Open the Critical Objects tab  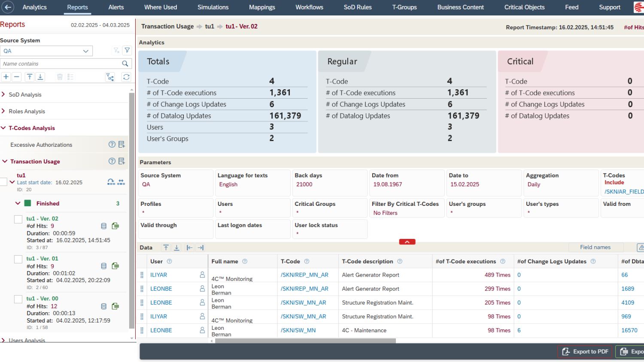click(x=524, y=7)
